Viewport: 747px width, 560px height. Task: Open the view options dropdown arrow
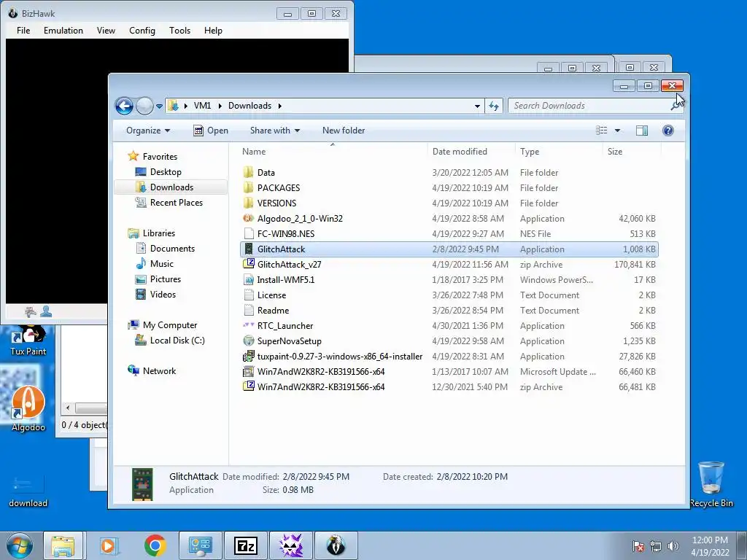coord(617,131)
